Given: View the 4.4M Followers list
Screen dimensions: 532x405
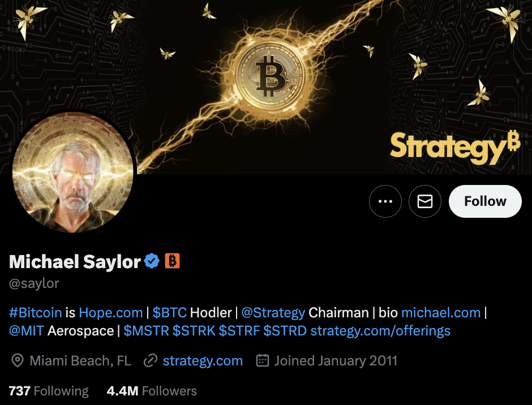Looking at the screenshot, I should (152, 391).
